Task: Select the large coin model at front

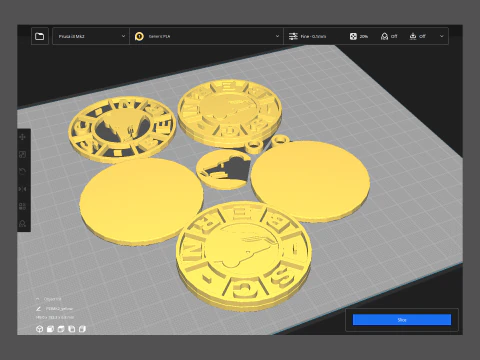Action: click(243, 256)
